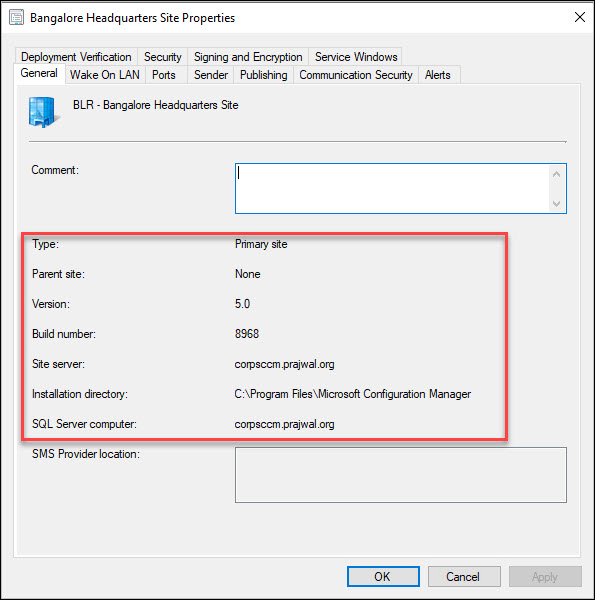The width and height of the screenshot is (595, 600).
Task: Open the Security tab
Action: point(163,57)
